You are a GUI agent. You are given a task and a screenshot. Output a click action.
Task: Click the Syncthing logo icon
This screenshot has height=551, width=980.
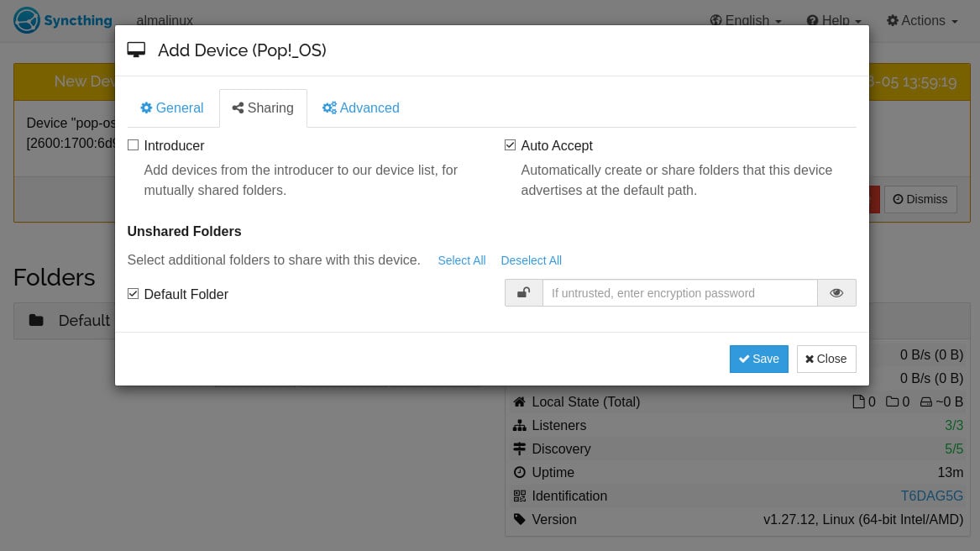[x=26, y=20]
